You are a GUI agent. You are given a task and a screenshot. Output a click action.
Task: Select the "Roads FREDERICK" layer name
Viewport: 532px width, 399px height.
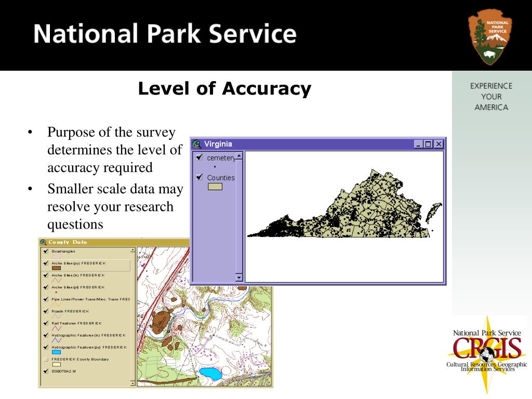(70, 311)
